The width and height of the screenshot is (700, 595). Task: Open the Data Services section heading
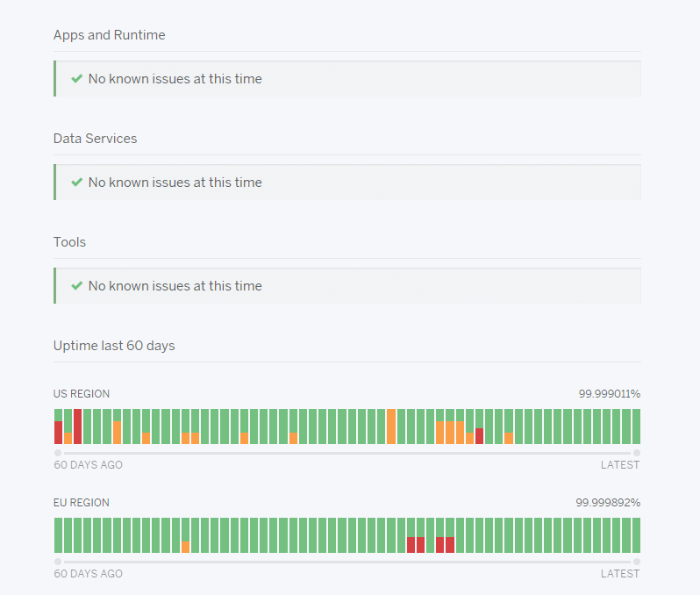tap(95, 139)
